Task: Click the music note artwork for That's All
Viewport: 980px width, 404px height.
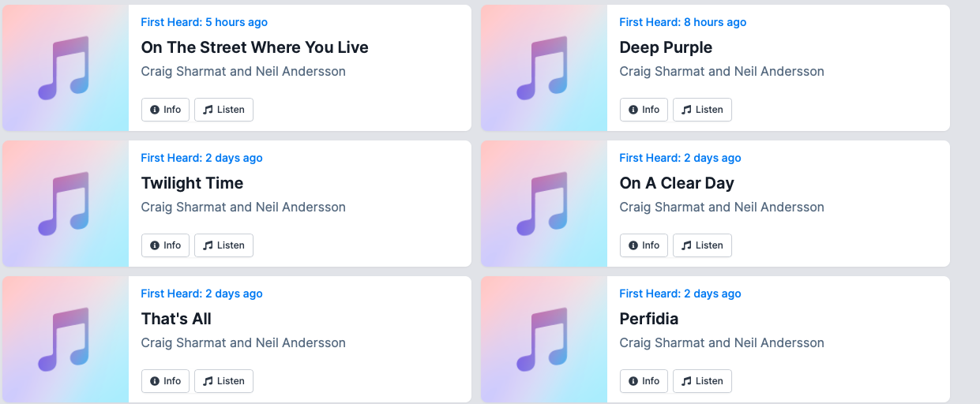Action: click(x=65, y=339)
